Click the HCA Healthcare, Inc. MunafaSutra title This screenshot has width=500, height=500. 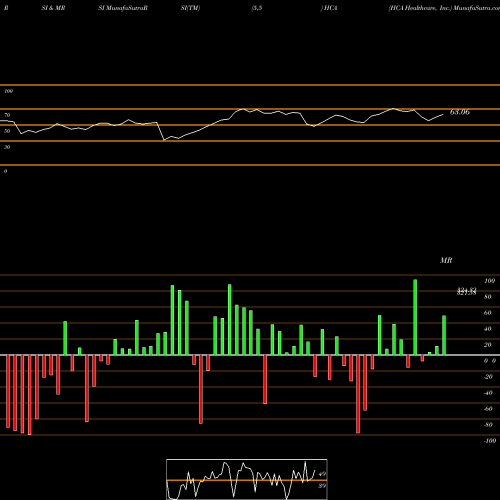[x=444, y=8]
